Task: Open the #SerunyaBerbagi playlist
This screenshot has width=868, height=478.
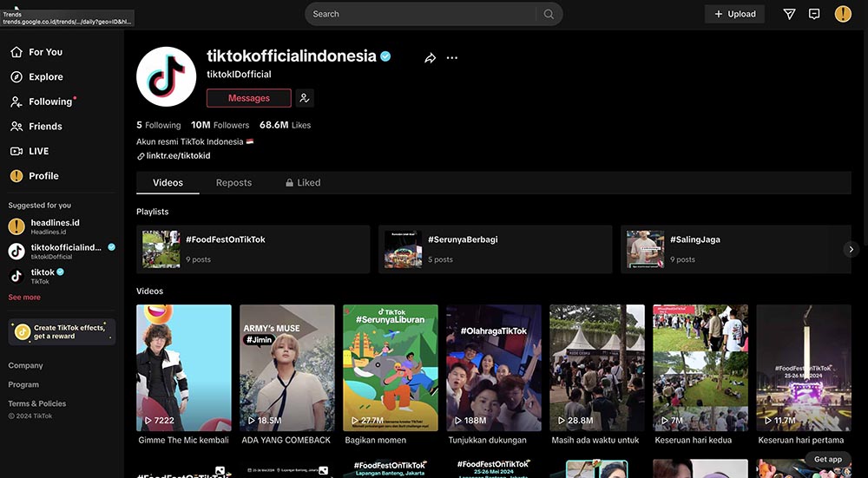Action: click(496, 249)
